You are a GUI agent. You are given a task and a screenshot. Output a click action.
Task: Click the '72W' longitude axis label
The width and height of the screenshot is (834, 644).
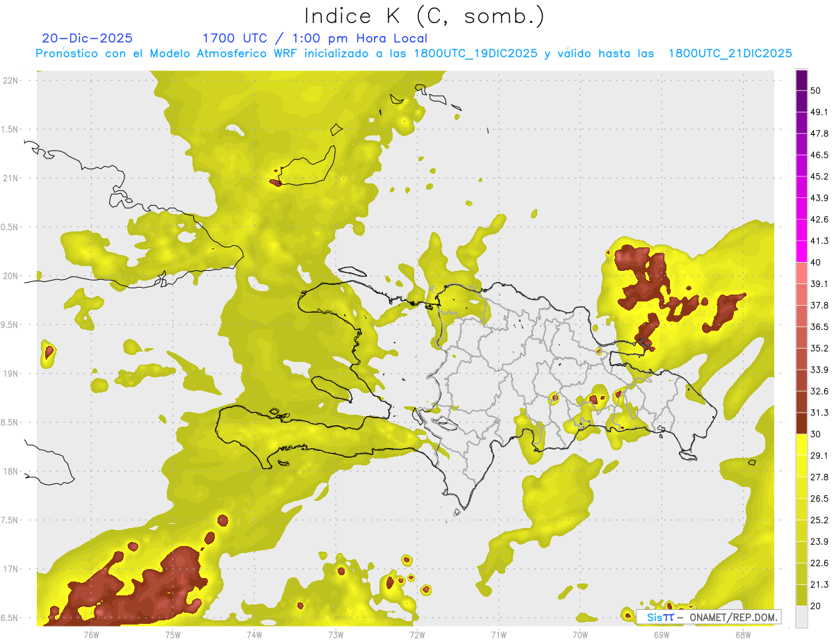[417, 634]
